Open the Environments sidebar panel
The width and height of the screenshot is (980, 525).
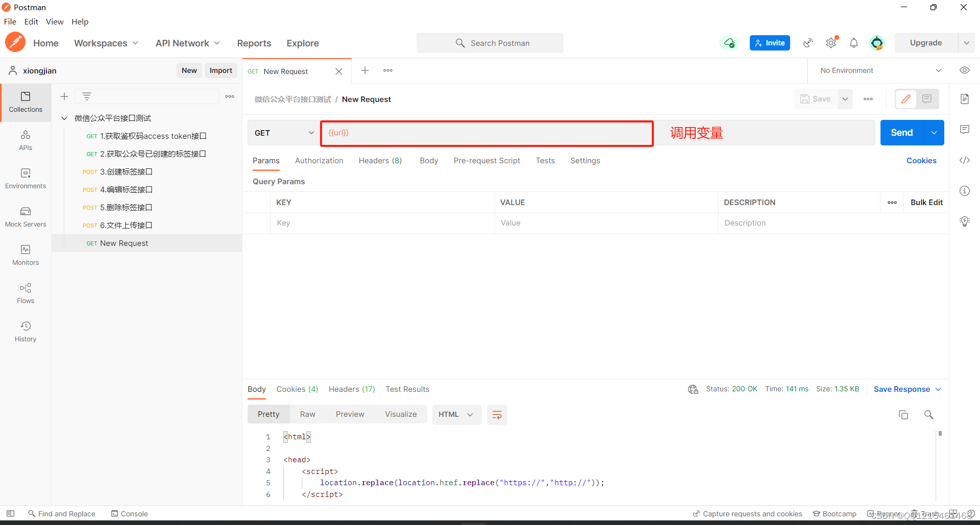[26, 179]
